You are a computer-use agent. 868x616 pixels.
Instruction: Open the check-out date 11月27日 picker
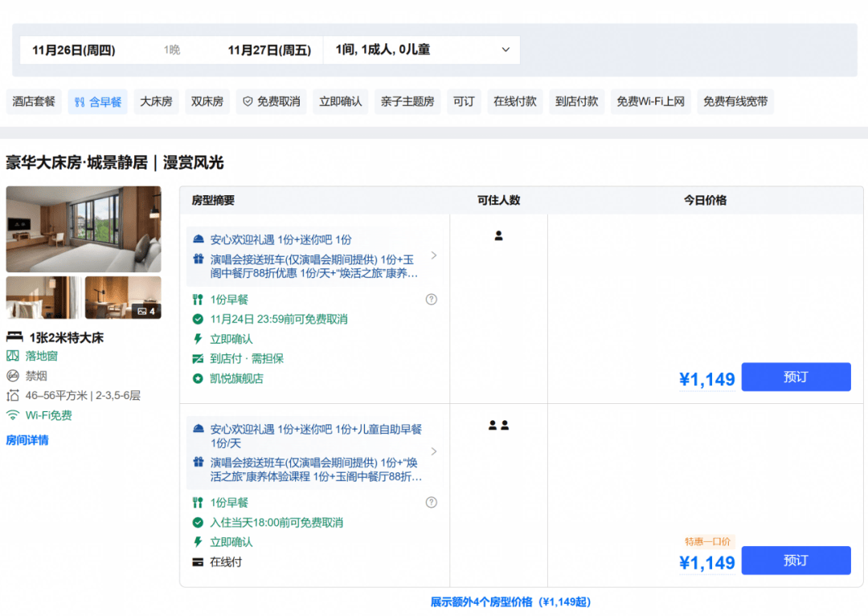269,51
